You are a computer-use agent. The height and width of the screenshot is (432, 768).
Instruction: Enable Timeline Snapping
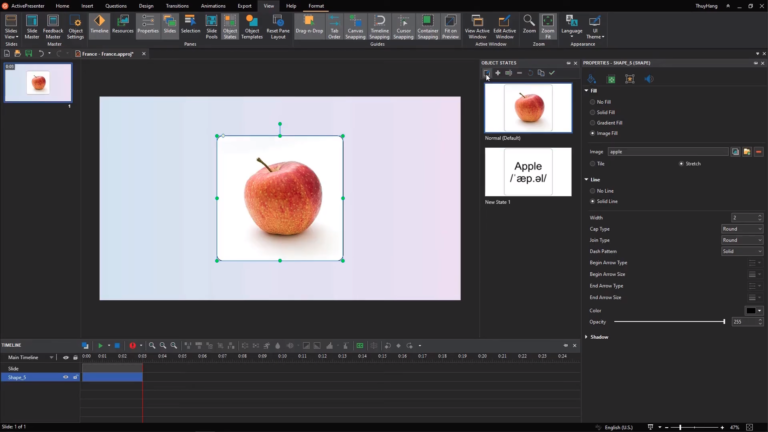(379, 26)
